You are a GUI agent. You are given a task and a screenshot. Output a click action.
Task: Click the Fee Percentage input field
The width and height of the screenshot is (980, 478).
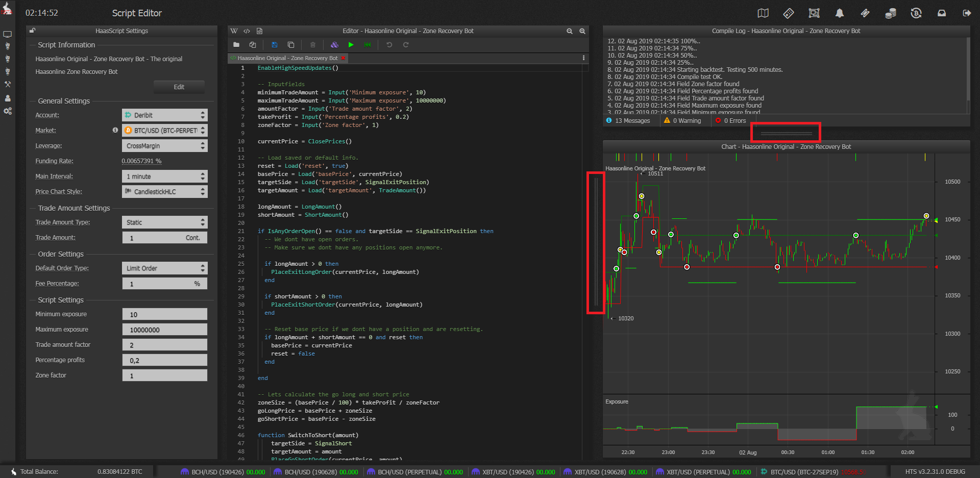tap(165, 284)
